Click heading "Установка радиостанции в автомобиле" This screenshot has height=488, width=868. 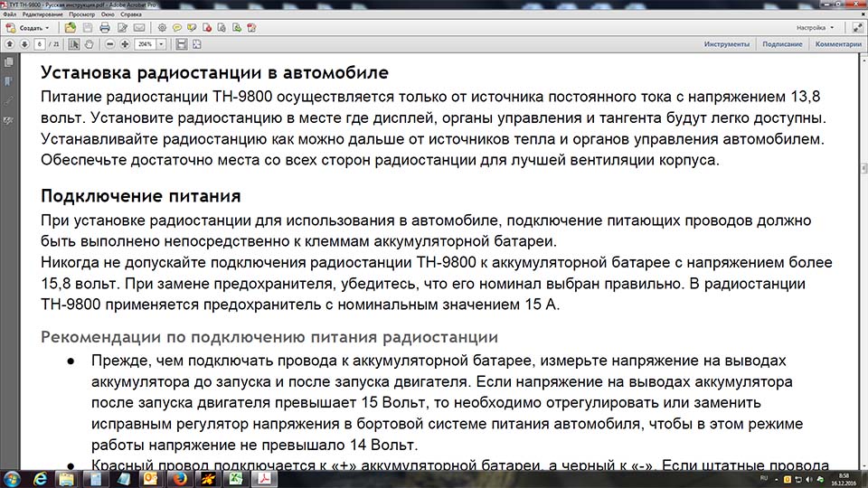point(215,72)
